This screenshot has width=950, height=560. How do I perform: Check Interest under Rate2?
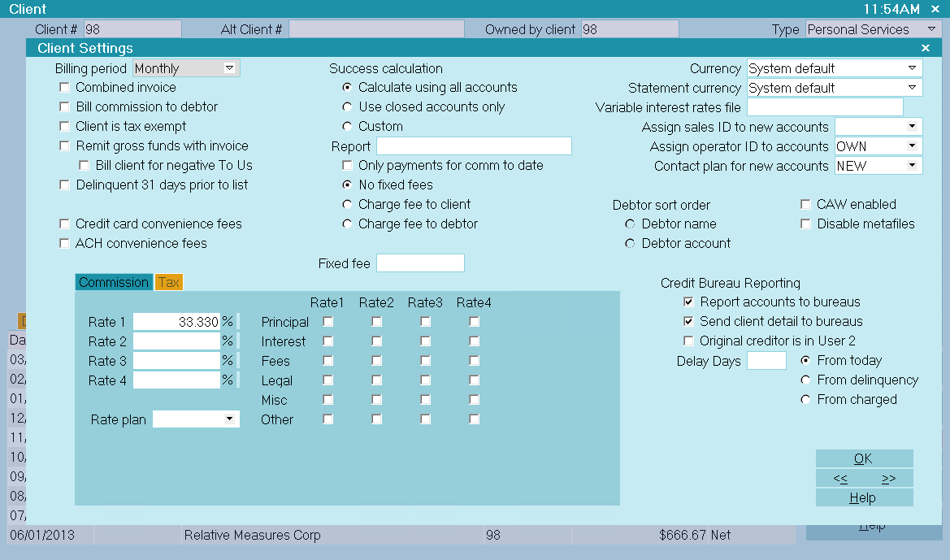click(x=377, y=341)
